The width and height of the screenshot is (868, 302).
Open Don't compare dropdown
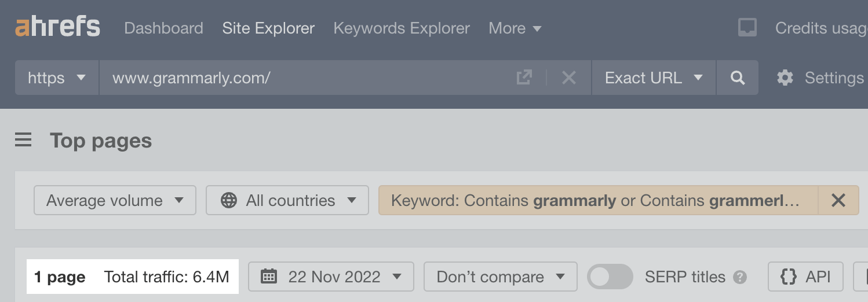pos(501,277)
